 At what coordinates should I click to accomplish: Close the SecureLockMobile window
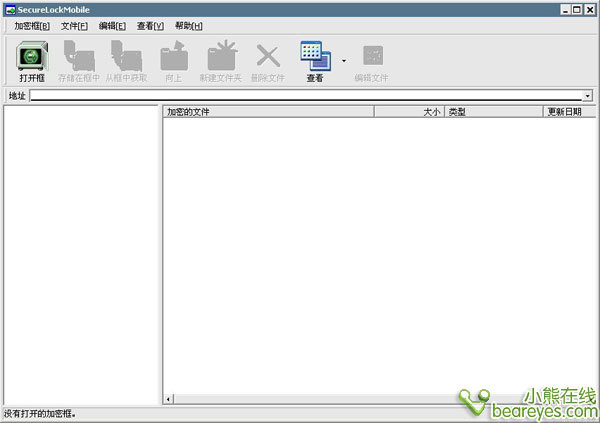[x=590, y=10]
